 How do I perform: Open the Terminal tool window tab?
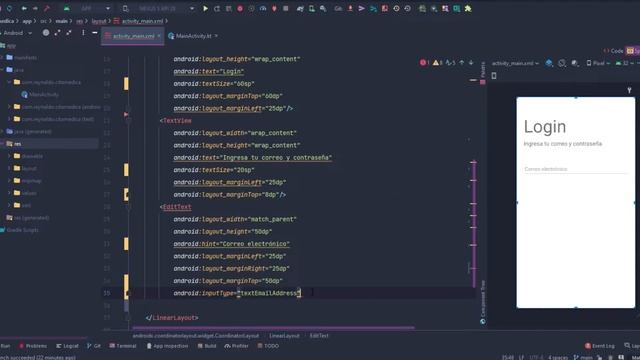coord(122,346)
